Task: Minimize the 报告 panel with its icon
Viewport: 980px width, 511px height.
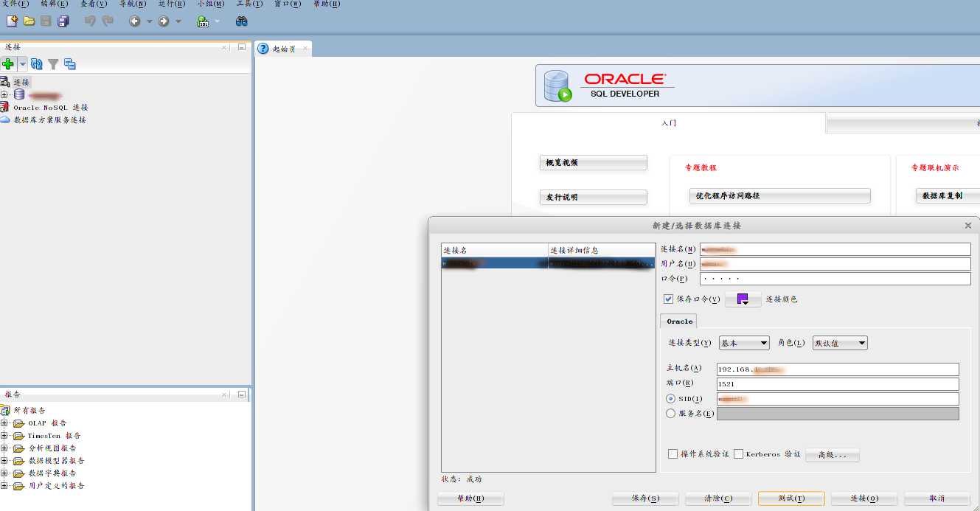Action: (x=241, y=394)
